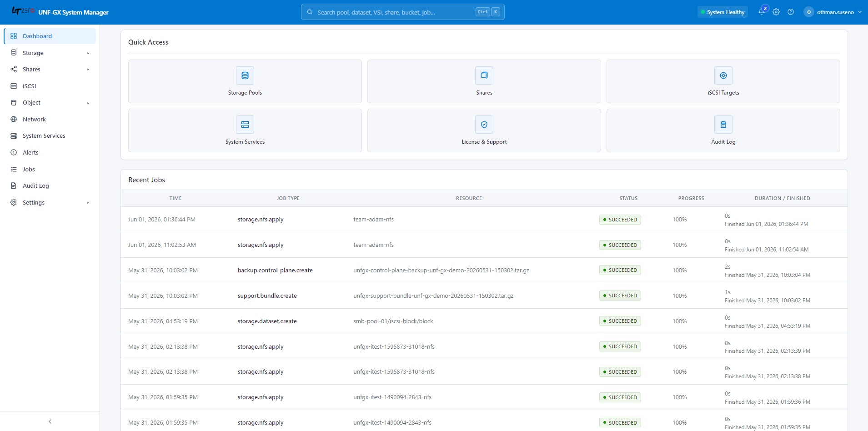
Task: Click the storage.dataset.create job type
Action: [267, 321]
